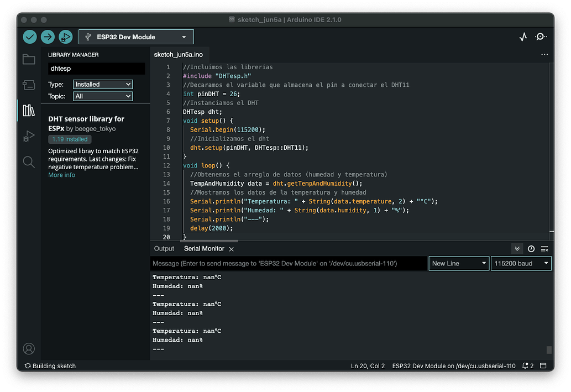Open the Serial Monitor magnifier icon
The image size is (571, 392).
point(541,37)
